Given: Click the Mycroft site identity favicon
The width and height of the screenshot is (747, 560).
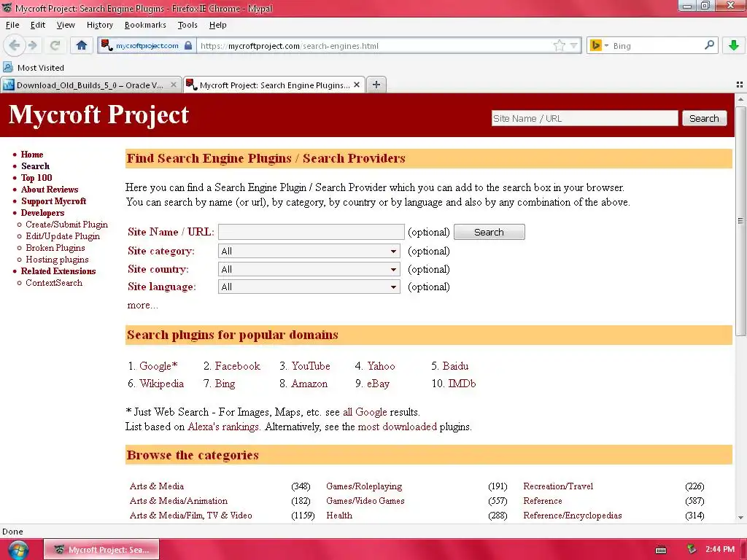Looking at the screenshot, I should 107,45.
